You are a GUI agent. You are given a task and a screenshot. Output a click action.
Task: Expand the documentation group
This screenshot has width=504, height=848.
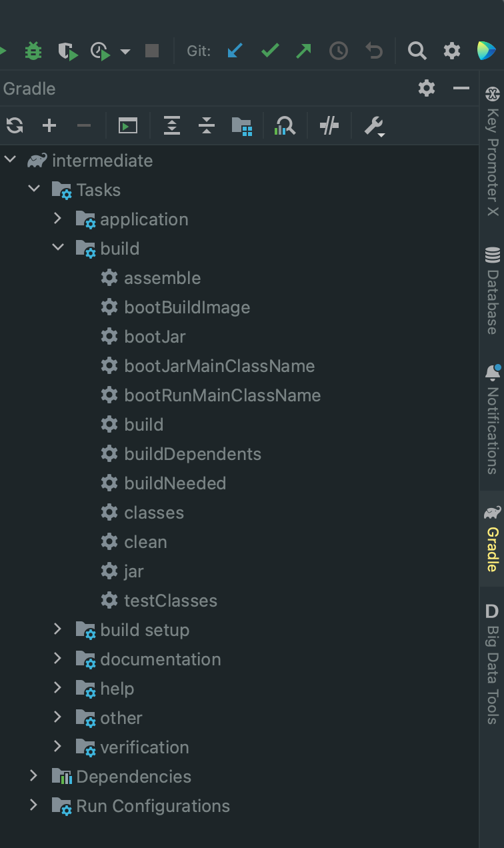click(x=57, y=659)
